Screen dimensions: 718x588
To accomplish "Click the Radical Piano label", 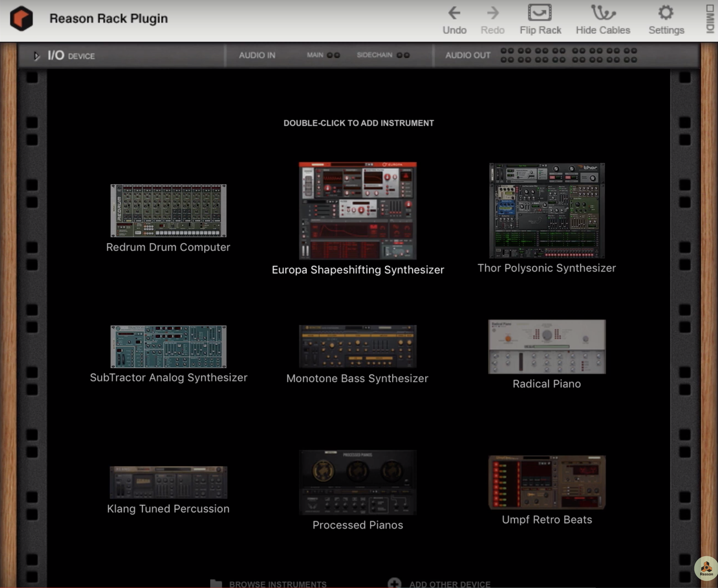I will tap(547, 384).
